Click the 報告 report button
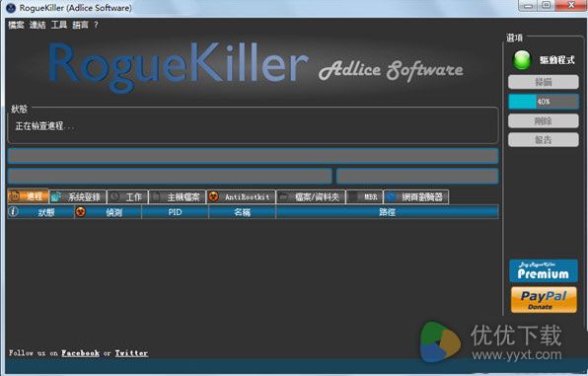This screenshot has width=588, height=376. coord(544,139)
